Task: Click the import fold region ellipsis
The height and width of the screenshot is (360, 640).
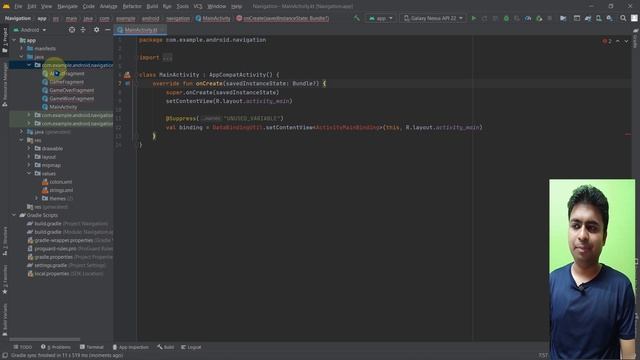Action: [x=167, y=58]
